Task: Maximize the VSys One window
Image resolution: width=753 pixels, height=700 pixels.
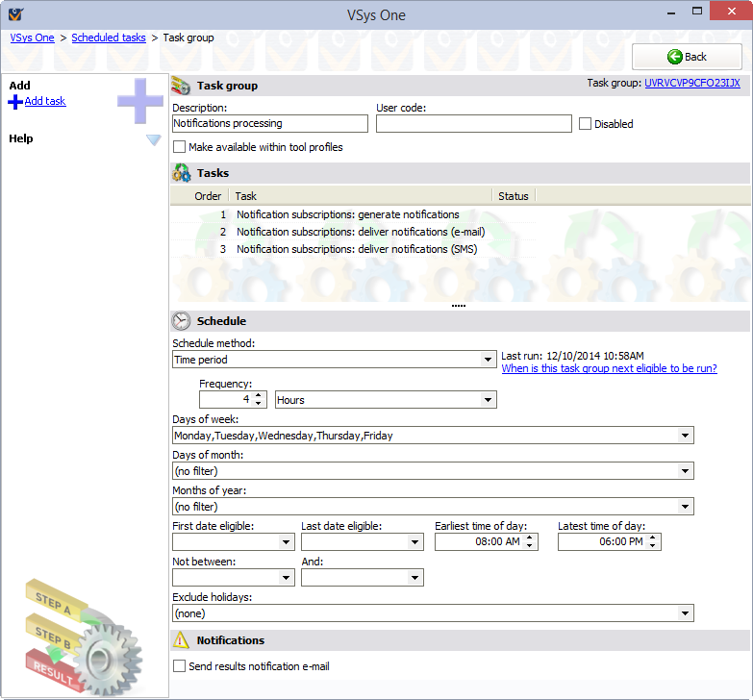Action: point(697,11)
